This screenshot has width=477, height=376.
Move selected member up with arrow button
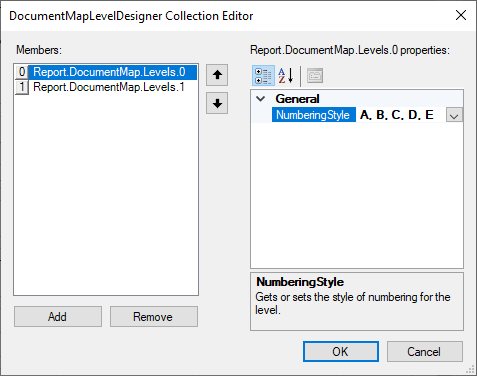pos(217,75)
